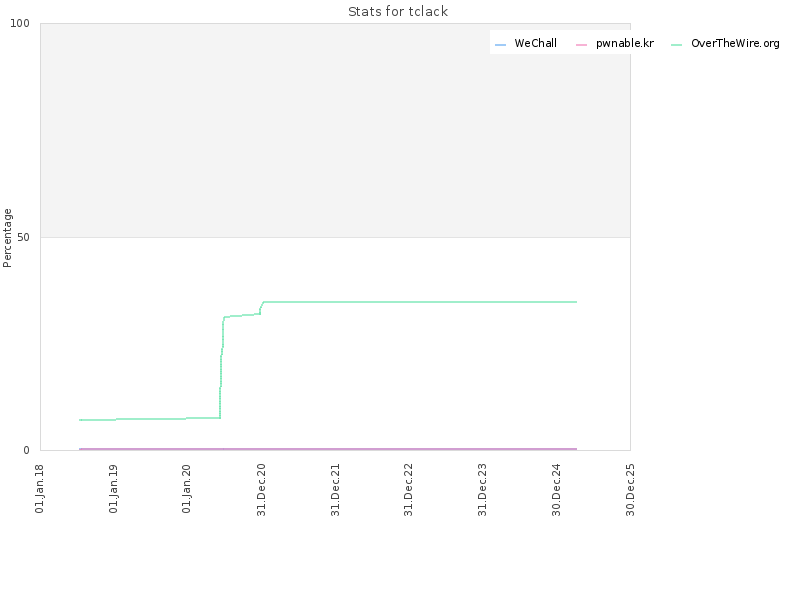The image size is (800, 600).
Task: Select the 30.Dec.24 date label
Action: [556, 490]
